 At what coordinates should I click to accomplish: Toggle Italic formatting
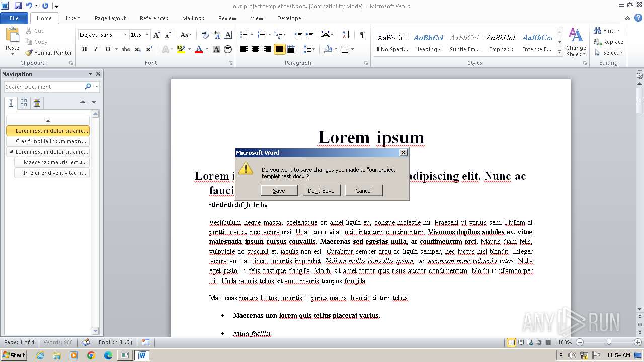(x=96, y=49)
